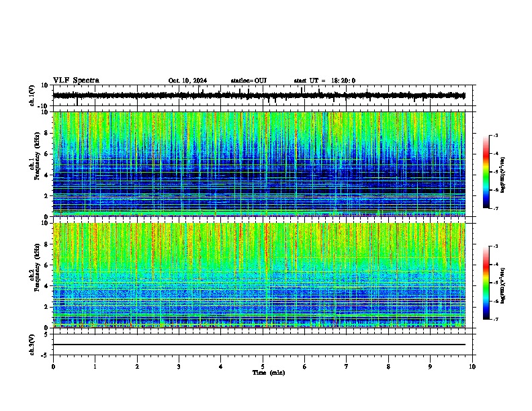The width and height of the screenshot is (532, 411).
Task: Click the "8" kHz tick of ch.1 spectrogram
Action: pyautogui.click(x=46, y=133)
